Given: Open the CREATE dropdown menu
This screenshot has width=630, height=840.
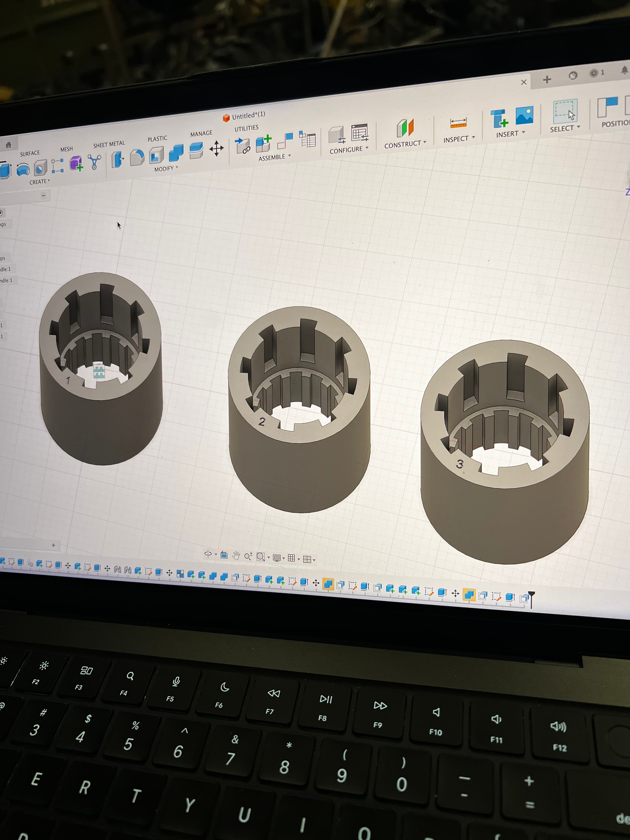Looking at the screenshot, I should click(39, 181).
